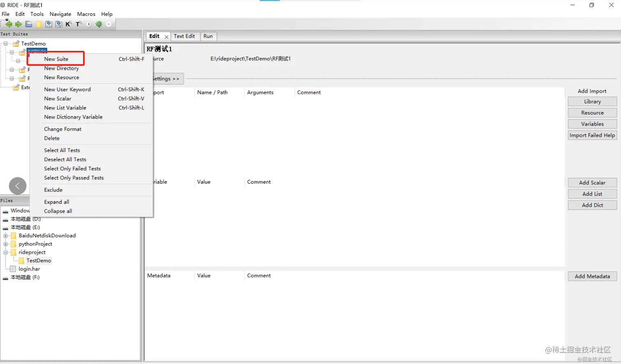Open test search with the T icon
This screenshot has width=621, height=364.
(x=78, y=24)
